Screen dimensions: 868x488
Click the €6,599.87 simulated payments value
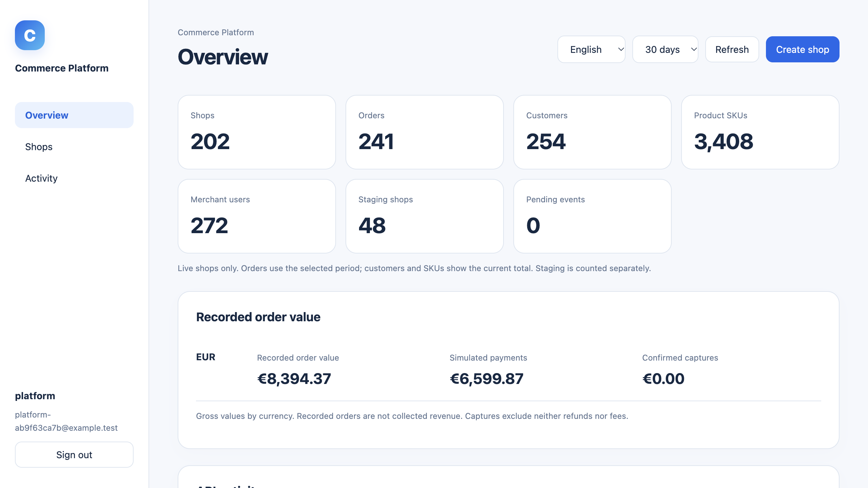487,379
